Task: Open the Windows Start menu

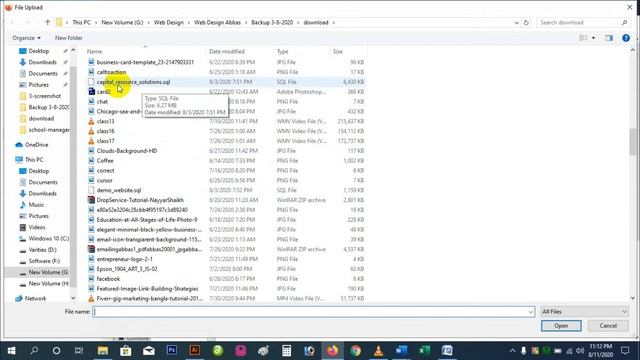Action: click(11, 351)
